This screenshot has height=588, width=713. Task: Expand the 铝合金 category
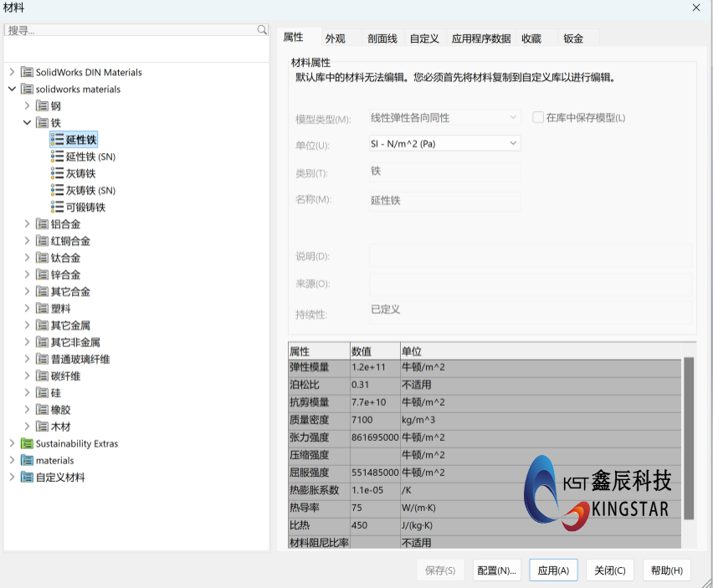point(27,223)
